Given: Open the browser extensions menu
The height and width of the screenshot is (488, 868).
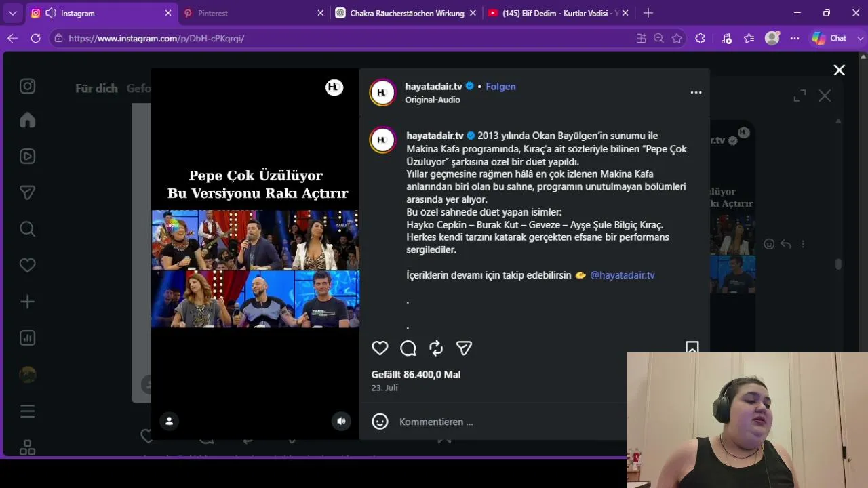Looking at the screenshot, I should (x=701, y=39).
